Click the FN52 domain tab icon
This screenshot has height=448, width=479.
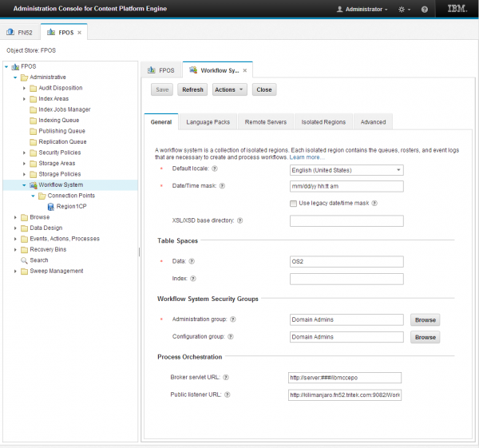10,32
